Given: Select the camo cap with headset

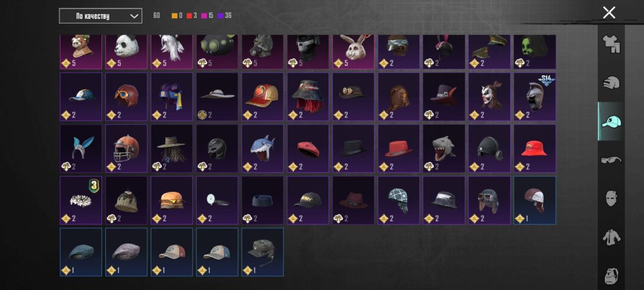Looking at the screenshot, I should pos(262,251).
